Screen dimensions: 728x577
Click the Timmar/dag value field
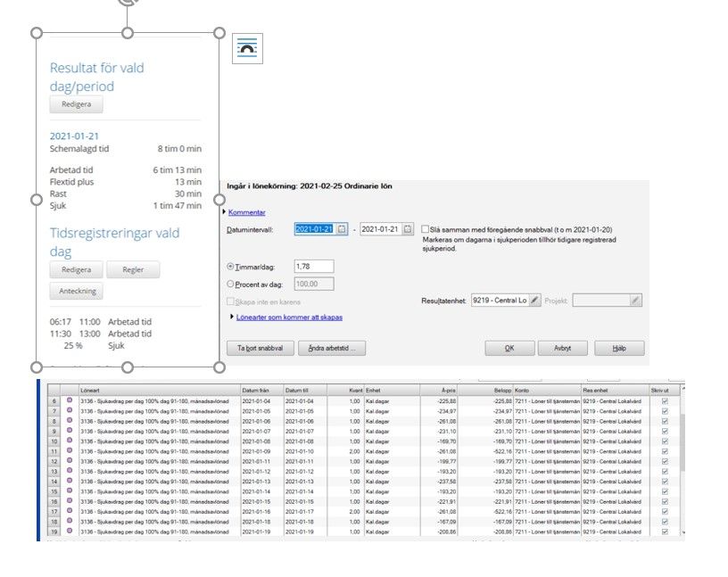tap(314, 267)
